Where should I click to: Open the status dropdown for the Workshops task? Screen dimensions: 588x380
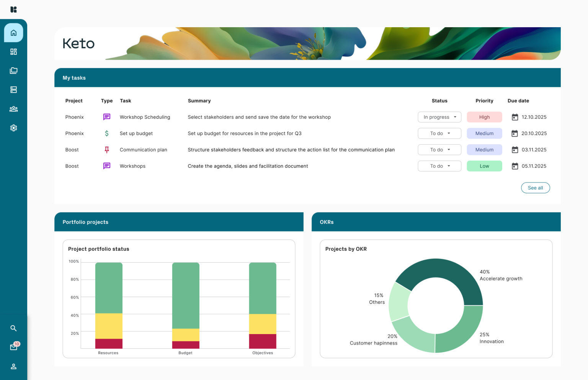(439, 166)
